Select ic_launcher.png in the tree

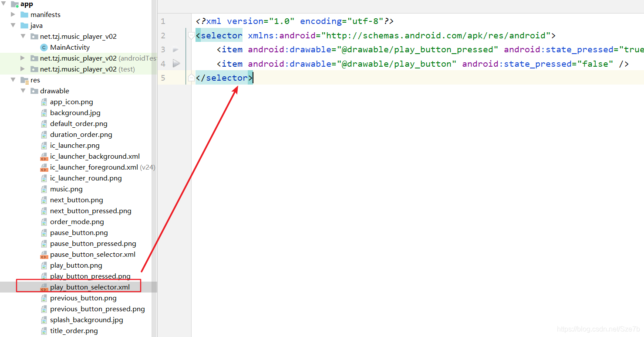[x=74, y=146]
